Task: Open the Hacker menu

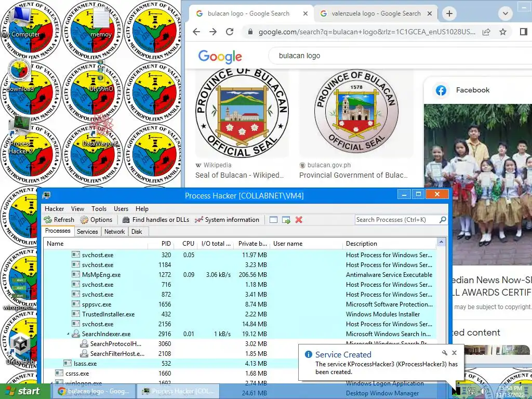Action: [54, 209]
